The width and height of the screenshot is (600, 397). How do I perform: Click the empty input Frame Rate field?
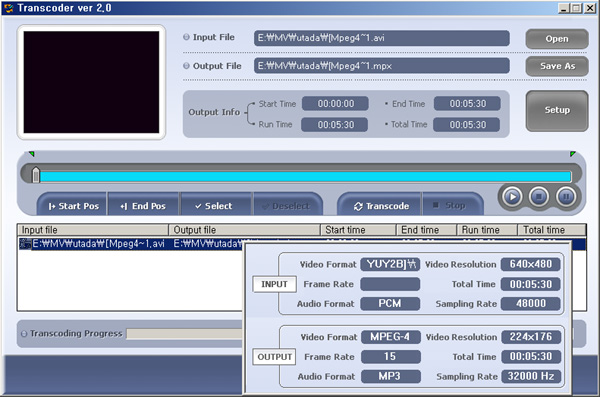(x=390, y=284)
